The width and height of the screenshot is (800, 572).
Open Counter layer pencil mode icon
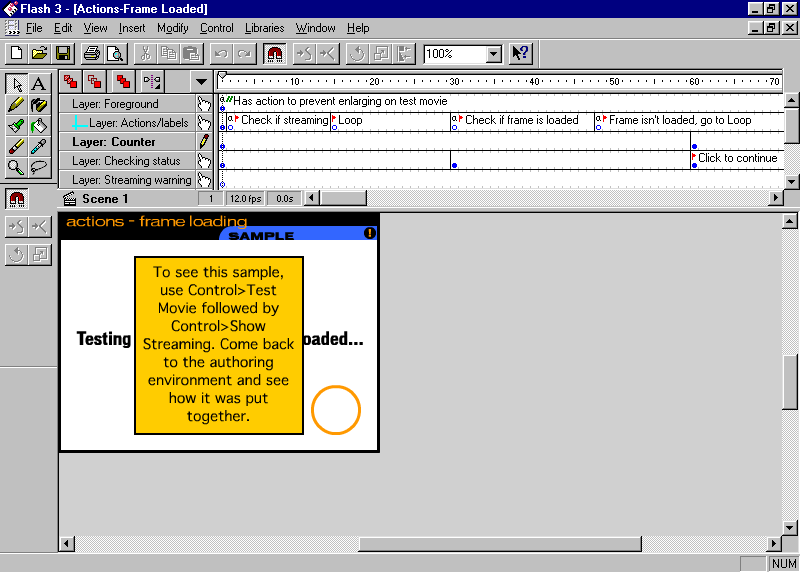click(204, 142)
